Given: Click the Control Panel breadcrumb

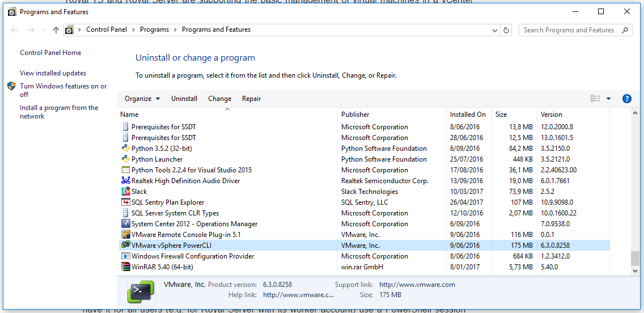Looking at the screenshot, I should tap(107, 29).
